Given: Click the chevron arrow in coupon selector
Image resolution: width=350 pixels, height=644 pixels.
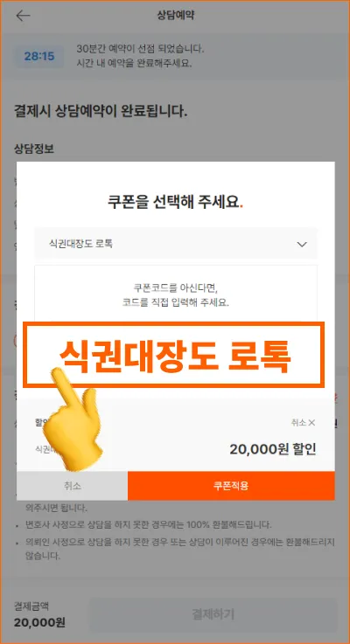Looking at the screenshot, I should pos(302,245).
